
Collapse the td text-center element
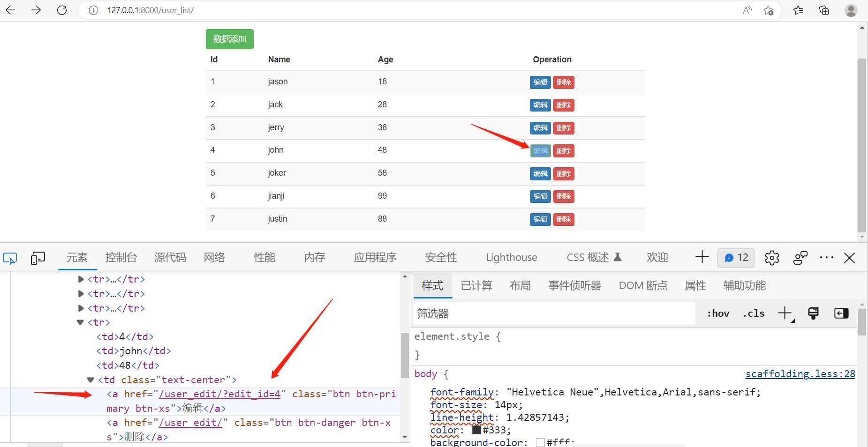91,380
